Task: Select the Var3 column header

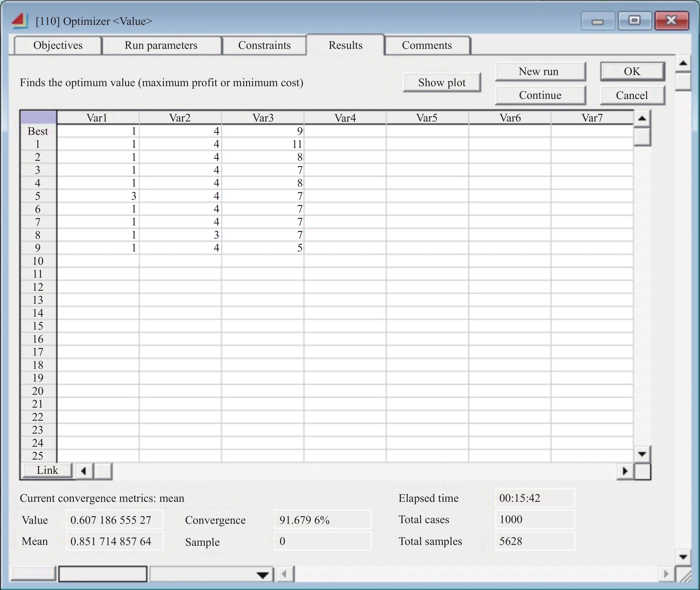Action: [x=263, y=118]
